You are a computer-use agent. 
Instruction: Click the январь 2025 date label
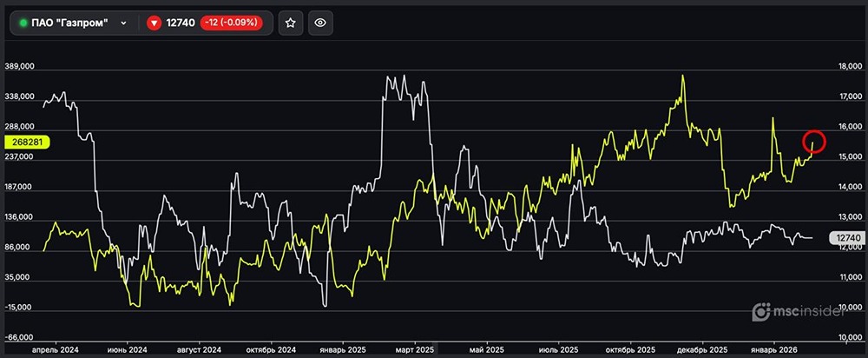pos(343,350)
